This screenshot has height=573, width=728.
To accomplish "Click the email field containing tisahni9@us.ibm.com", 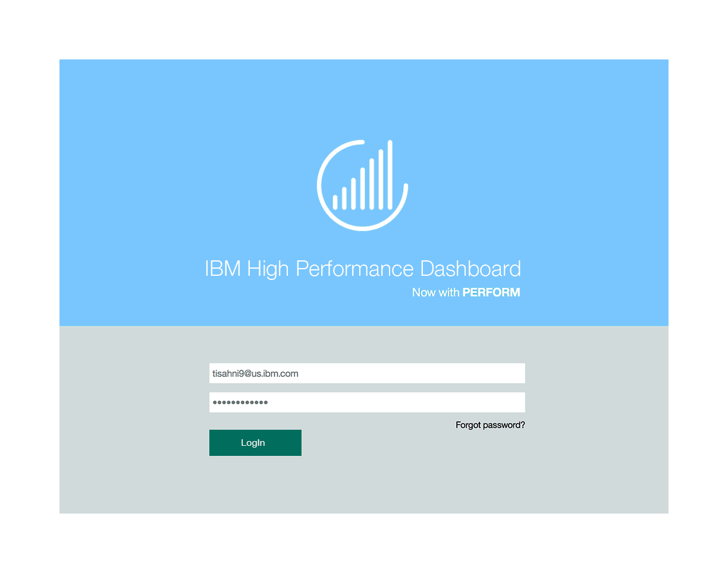I will tap(367, 373).
